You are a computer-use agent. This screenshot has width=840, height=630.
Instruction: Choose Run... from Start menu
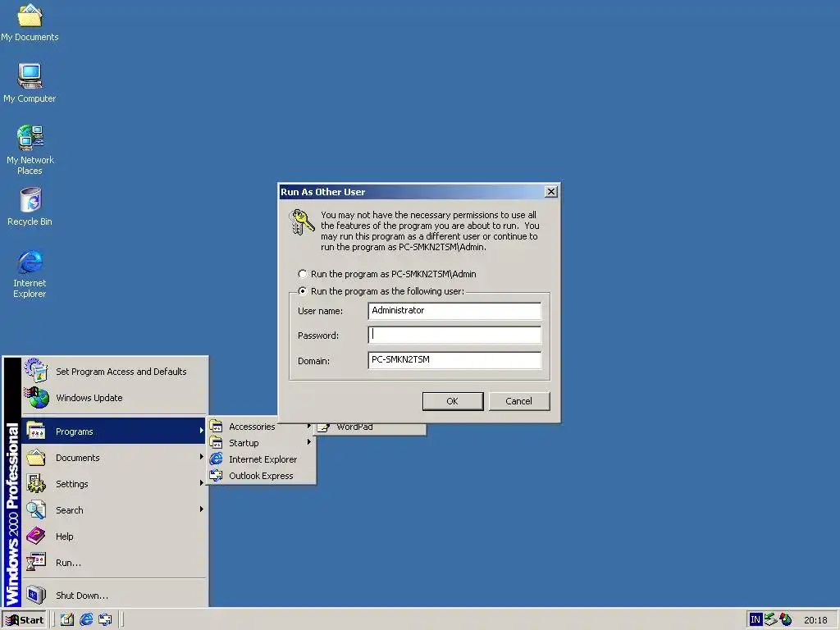pos(114,563)
